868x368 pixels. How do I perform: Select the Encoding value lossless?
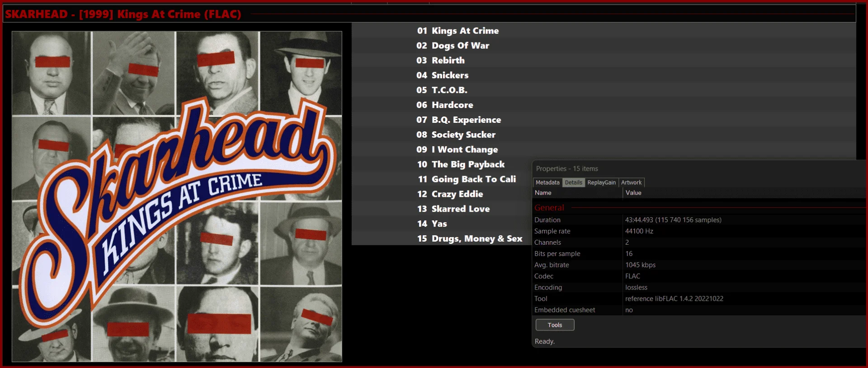(636, 288)
